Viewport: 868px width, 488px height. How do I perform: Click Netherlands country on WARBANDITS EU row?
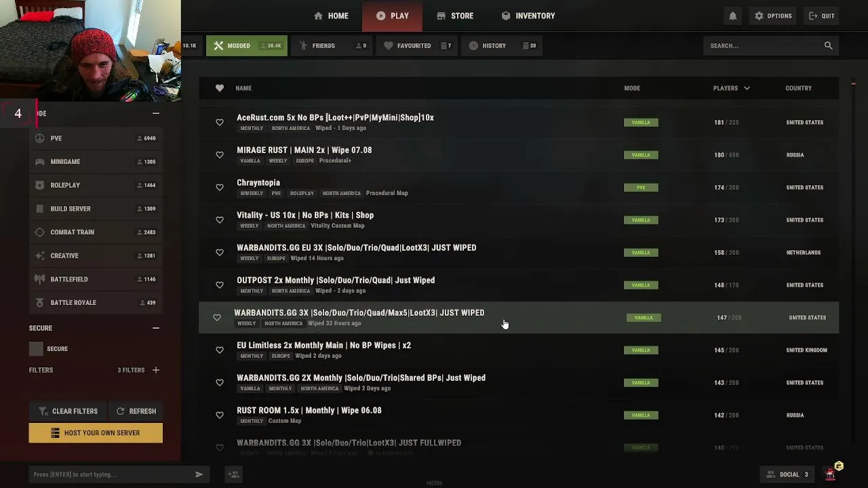coord(804,253)
